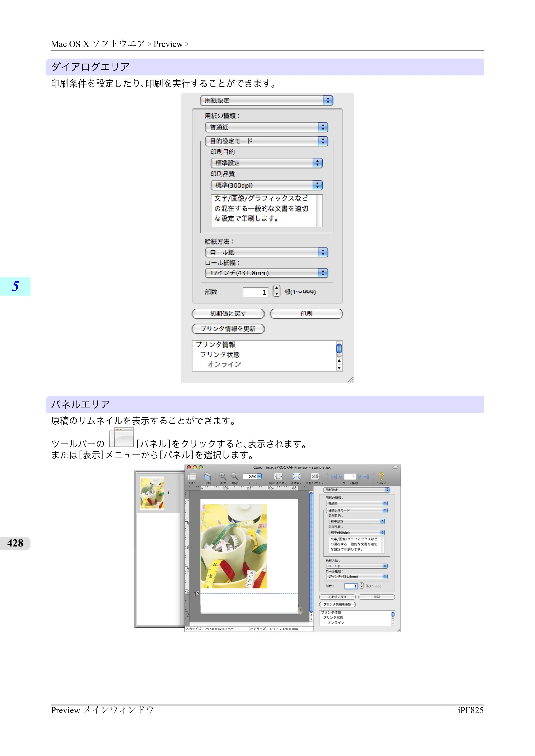Open the 標準(300dpi) print quality dropdown
535x756 pixels.
tap(267, 185)
